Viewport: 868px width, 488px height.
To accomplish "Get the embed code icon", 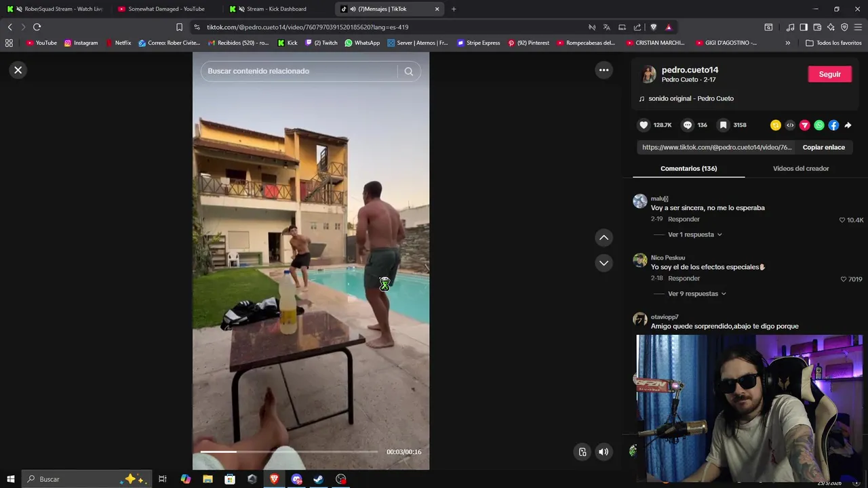I will (790, 125).
